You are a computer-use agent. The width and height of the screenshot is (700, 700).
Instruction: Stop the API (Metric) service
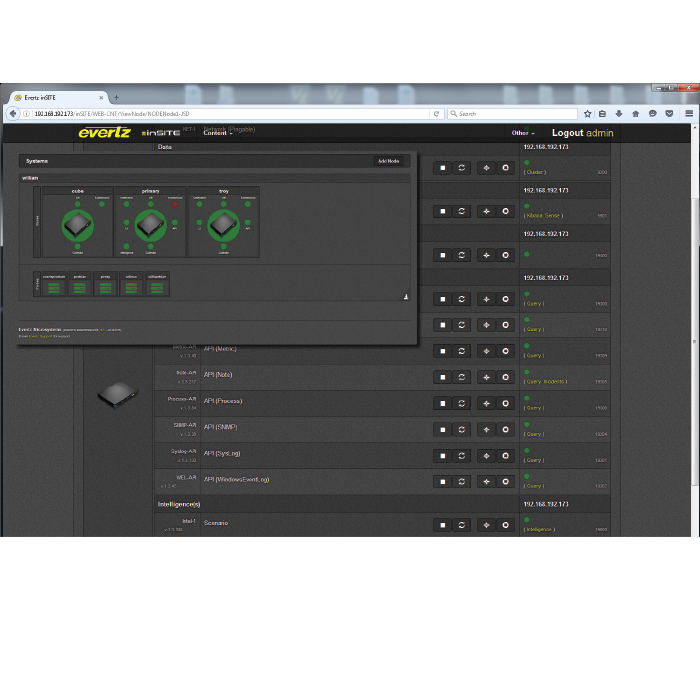[x=442, y=351]
